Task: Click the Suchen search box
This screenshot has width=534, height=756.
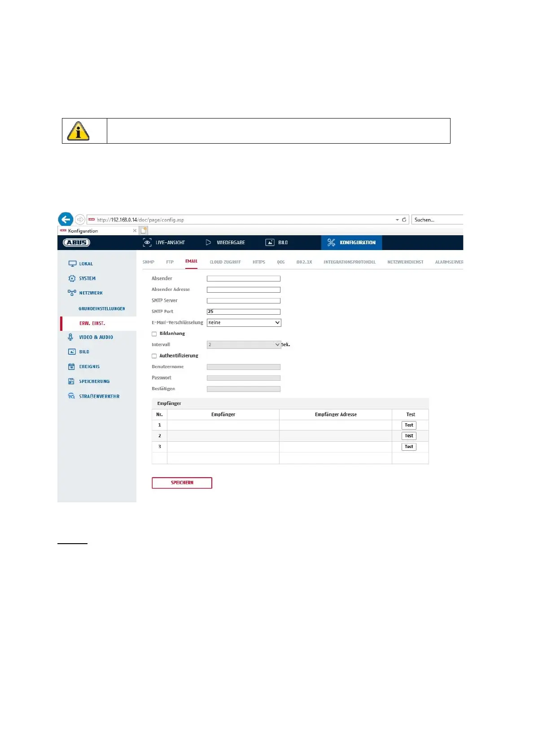Action: tap(438, 220)
